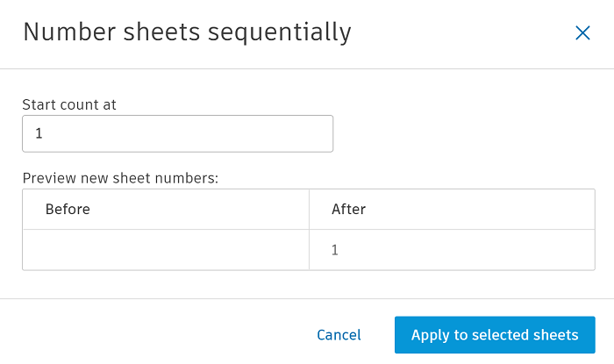The width and height of the screenshot is (614, 364).
Task: Cancel the sheet numbering dialog
Action: (x=339, y=335)
